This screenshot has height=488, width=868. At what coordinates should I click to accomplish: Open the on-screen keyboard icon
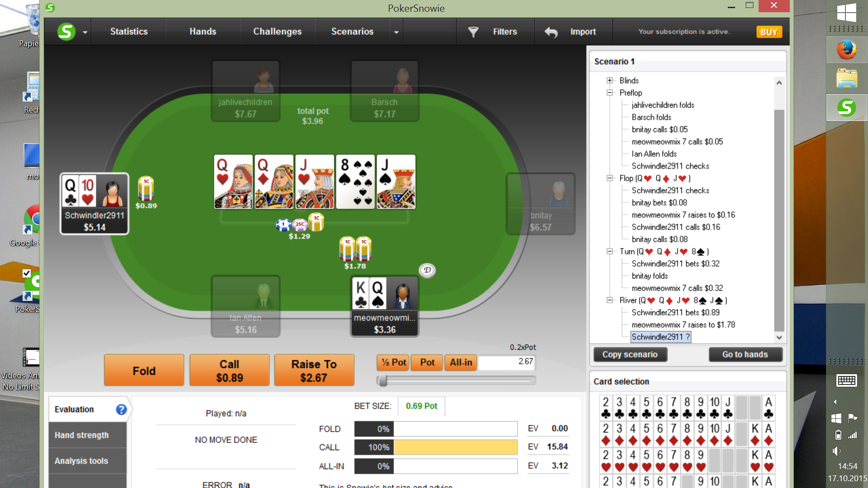pyautogui.click(x=846, y=380)
